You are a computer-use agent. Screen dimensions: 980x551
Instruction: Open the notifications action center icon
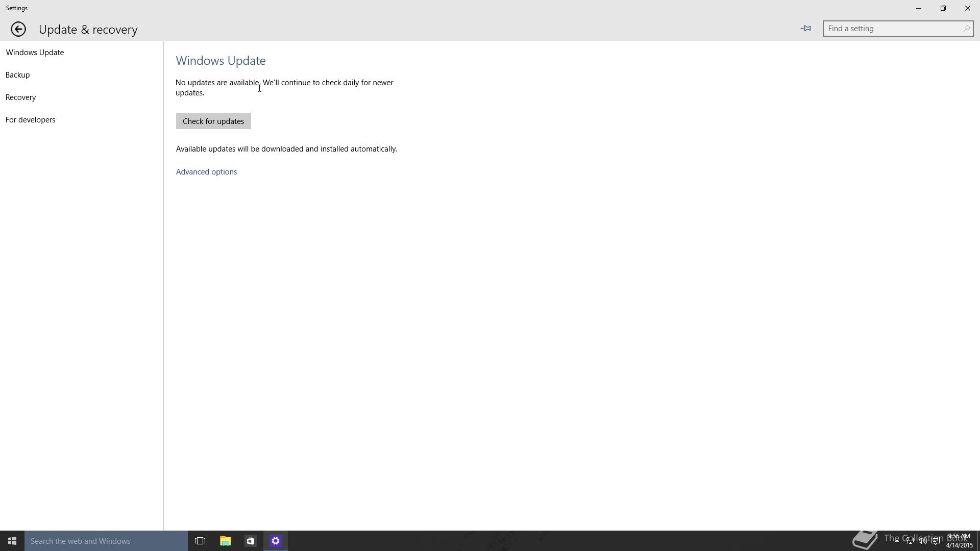936,541
